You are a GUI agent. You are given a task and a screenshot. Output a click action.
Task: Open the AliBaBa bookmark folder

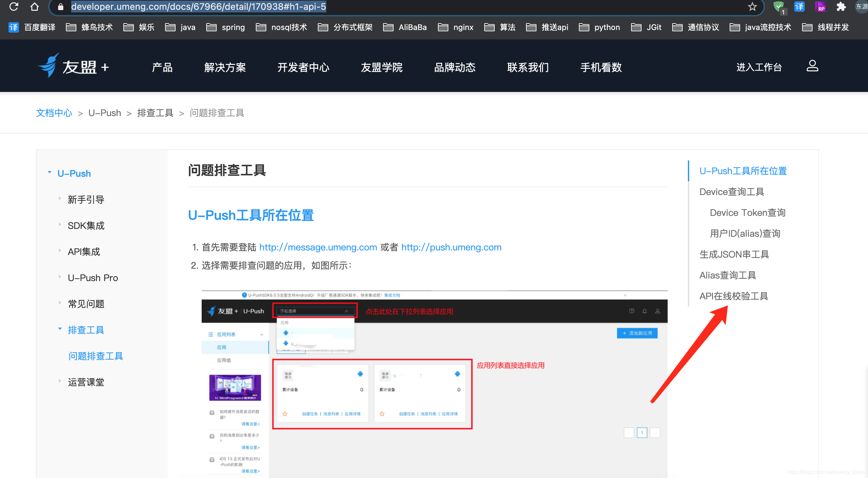(405, 27)
